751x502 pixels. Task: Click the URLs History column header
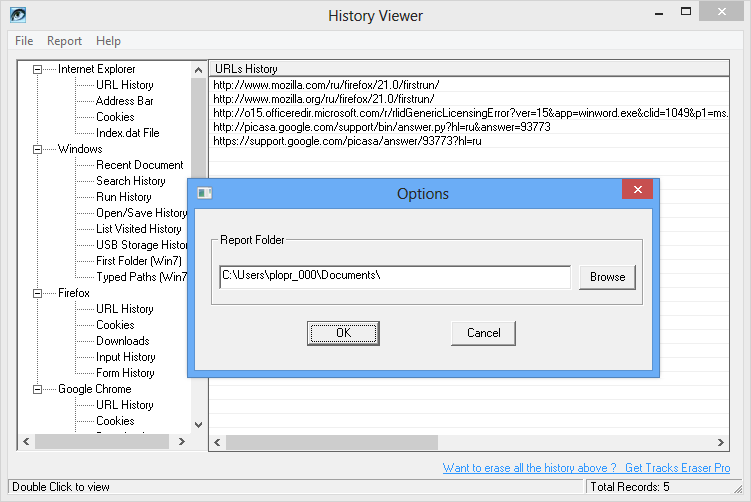[x=469, y=69]
